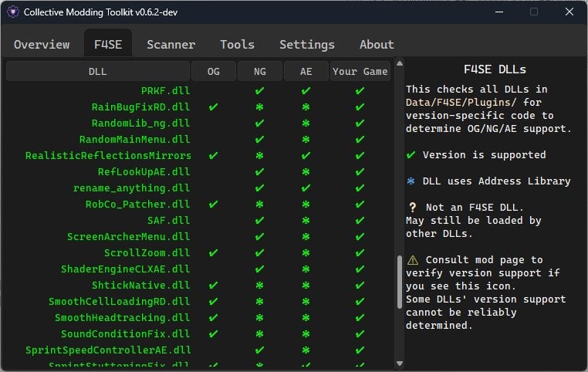Select RobCo_Patcher.dll entry

pos(137,204)
